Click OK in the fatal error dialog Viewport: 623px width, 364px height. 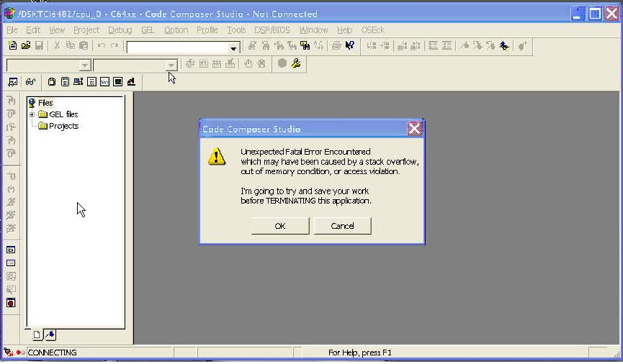(280, 226)
